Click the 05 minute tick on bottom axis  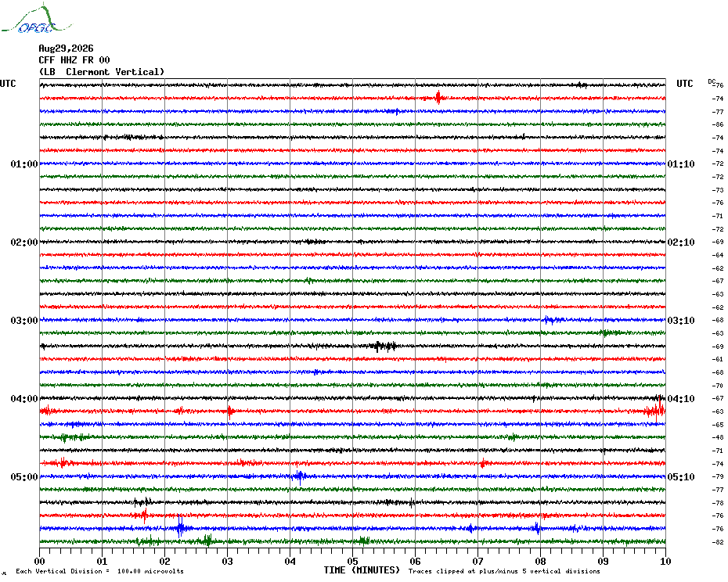(352, 561)
